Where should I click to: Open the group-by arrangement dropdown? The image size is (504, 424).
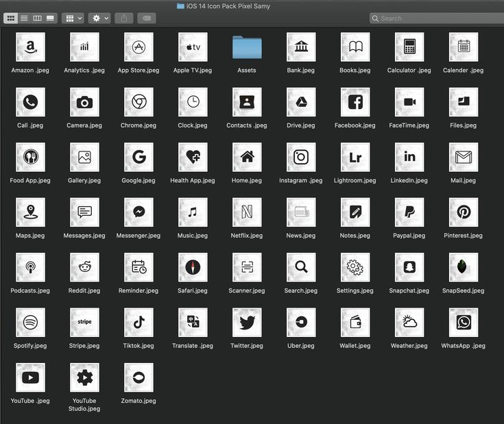[x=73, y=18]
